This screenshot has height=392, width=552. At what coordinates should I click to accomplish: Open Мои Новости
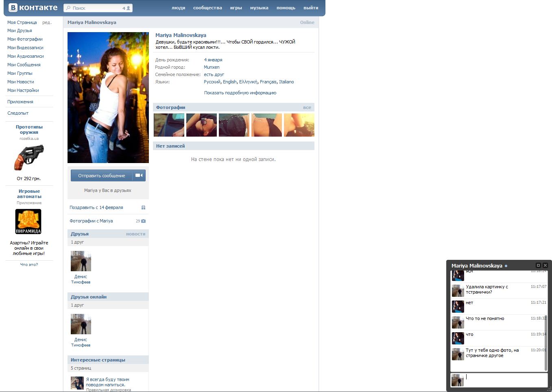[x=20, y=82]
